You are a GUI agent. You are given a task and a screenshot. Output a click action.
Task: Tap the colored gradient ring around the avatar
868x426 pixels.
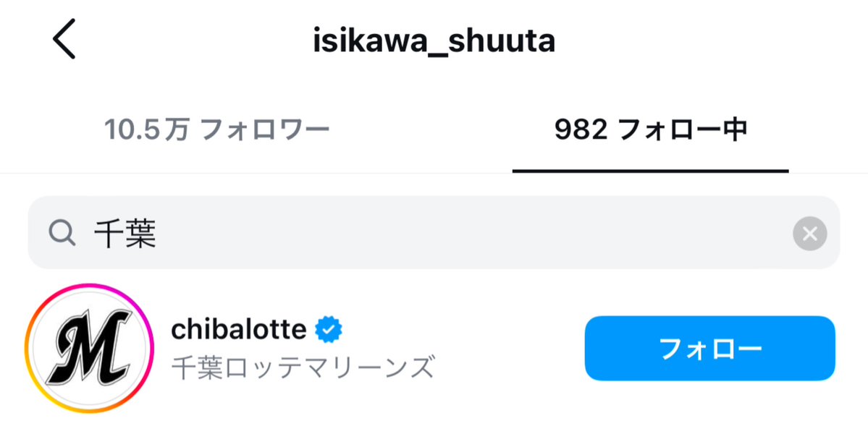[x=89, y=286]
